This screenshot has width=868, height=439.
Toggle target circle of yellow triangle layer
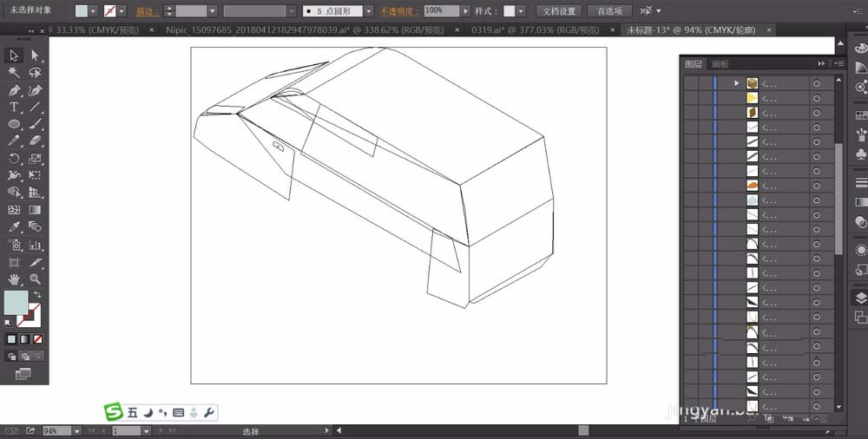tap(817, 98)
